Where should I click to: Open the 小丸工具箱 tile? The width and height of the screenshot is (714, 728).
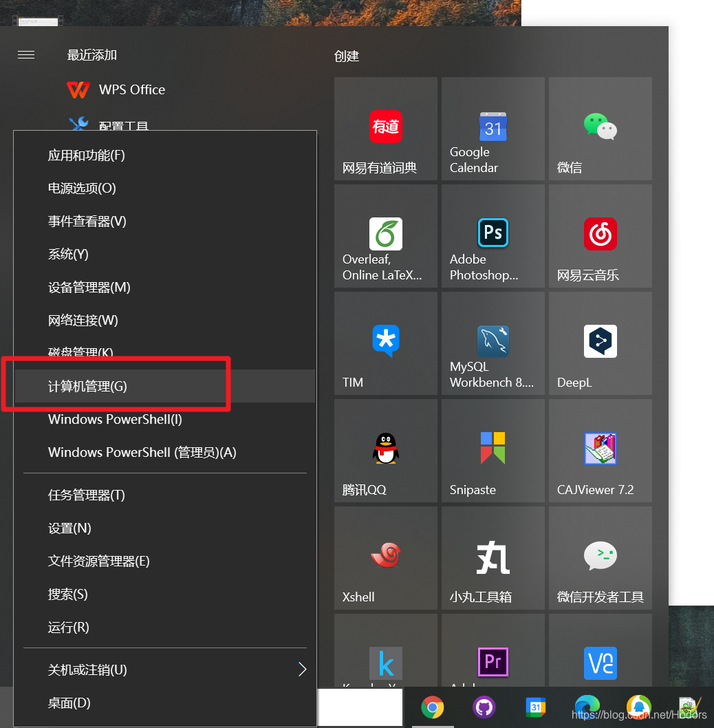[x=493, y=557]
